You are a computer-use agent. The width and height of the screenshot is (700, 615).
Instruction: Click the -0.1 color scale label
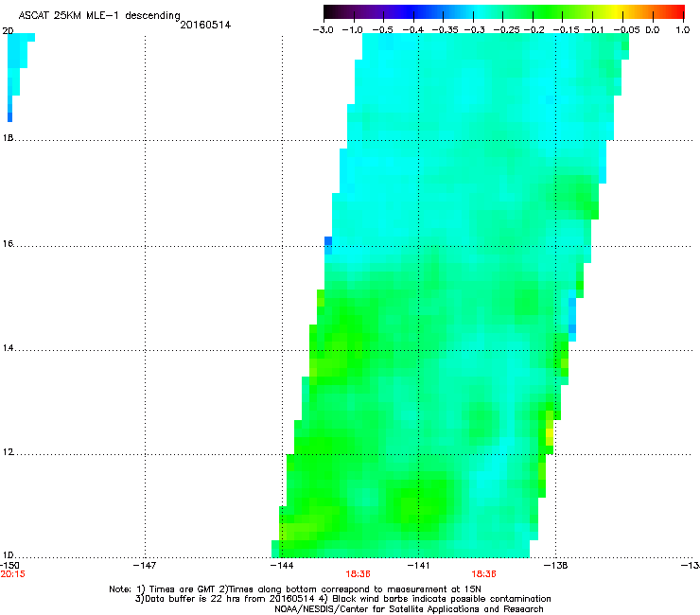(x=594, y=30)
